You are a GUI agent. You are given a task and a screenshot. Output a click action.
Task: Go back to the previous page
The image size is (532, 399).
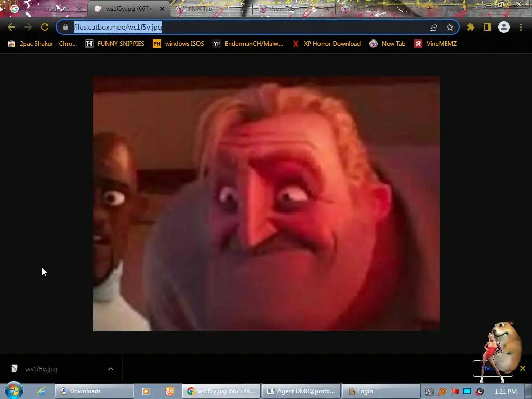click(x=11, y=27)
